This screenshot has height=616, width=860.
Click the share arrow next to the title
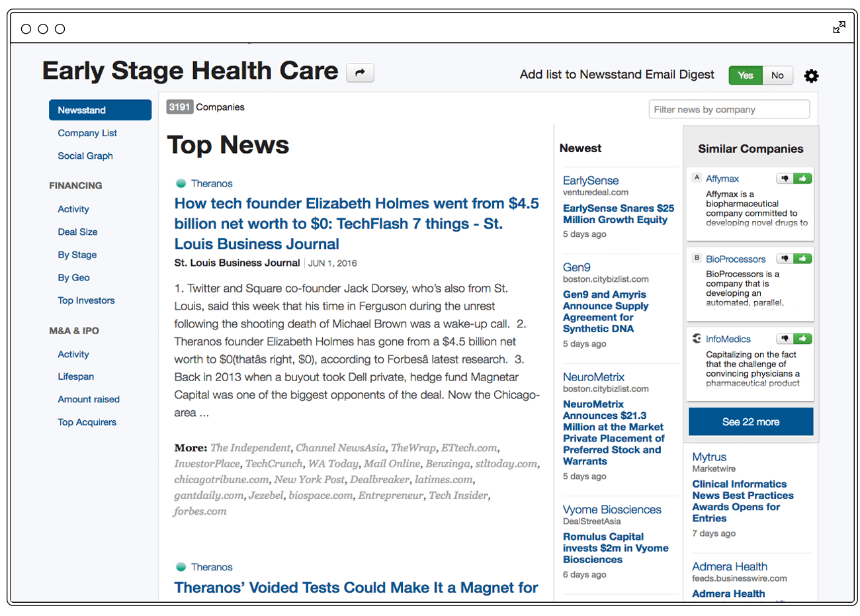[360, 73]
